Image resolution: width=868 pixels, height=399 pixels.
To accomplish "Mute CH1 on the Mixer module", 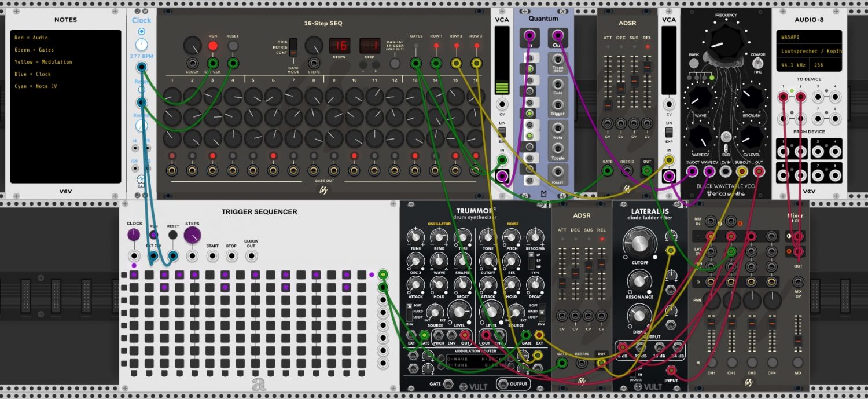I will coord(711,362).
